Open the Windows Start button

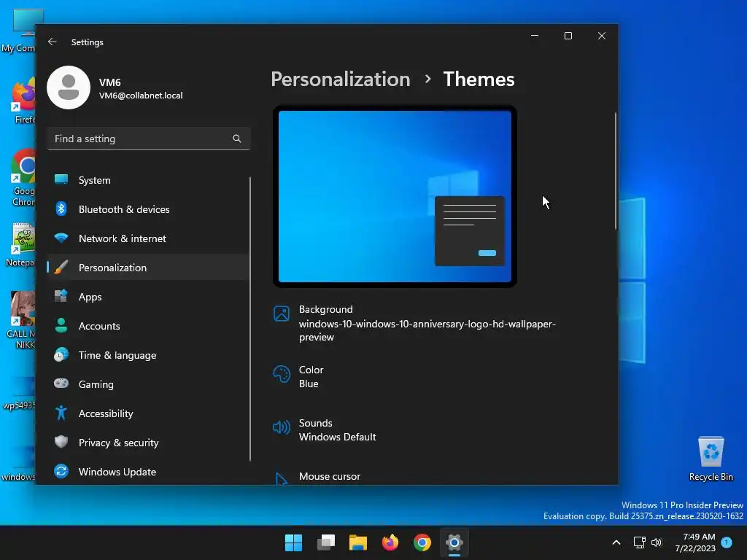(x=293, y=542)
